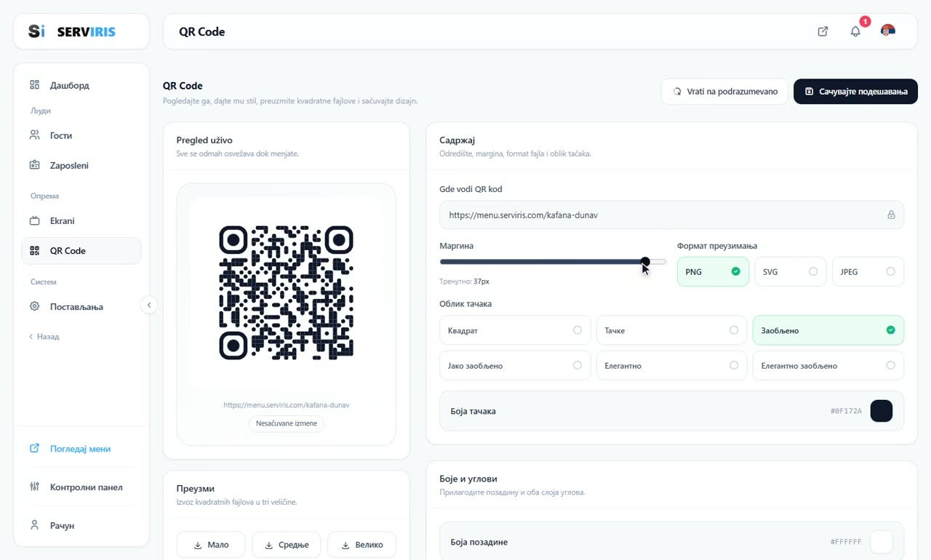Viewport: 931px width, 560px height.
Task: Go back via Назад chevron
Action: 44,337
